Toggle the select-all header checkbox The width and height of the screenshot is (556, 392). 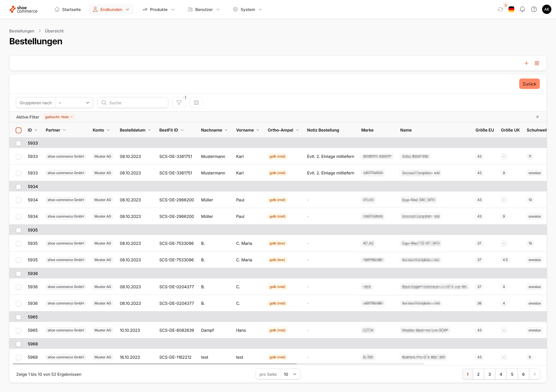tap(19, 130)
